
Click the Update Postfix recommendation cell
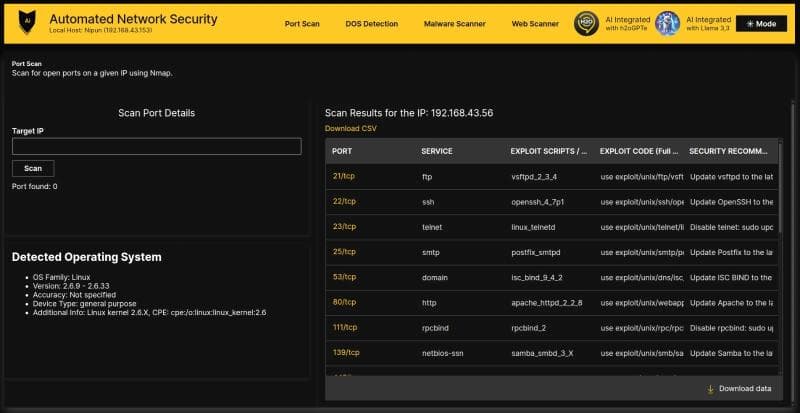731,252
